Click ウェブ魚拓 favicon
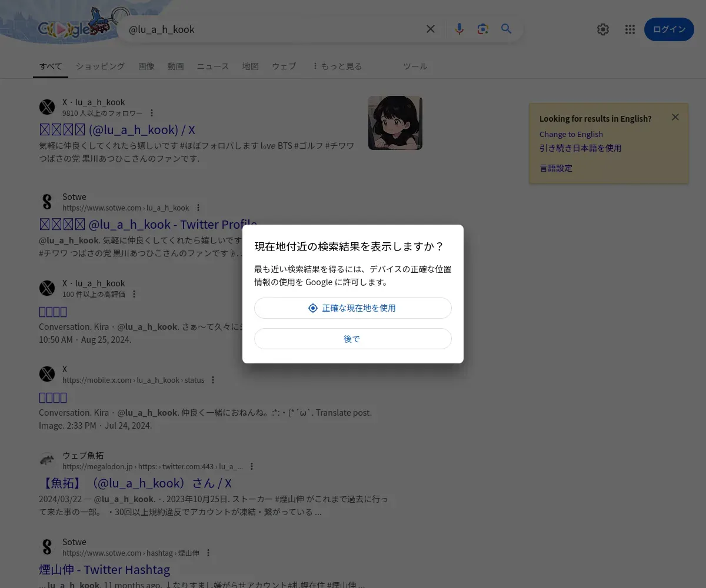Image resolution: width=706 pixels, height=588 pixels. point(47,460)
